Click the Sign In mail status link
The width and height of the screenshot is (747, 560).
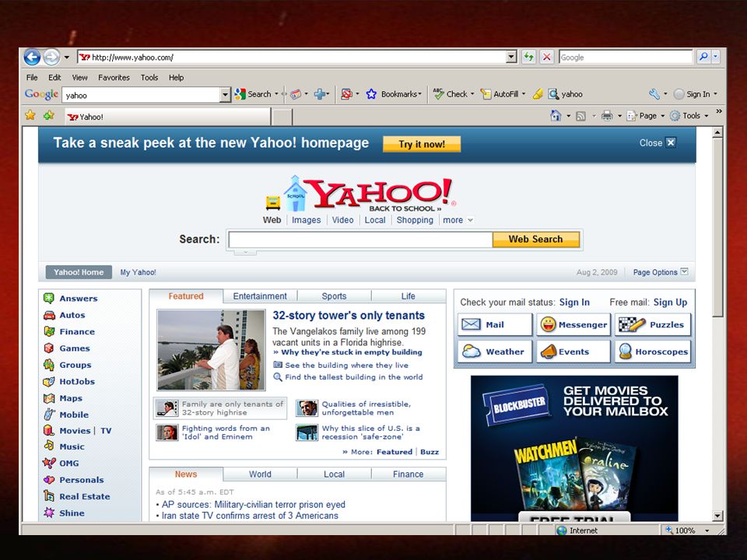coord(574,303)
